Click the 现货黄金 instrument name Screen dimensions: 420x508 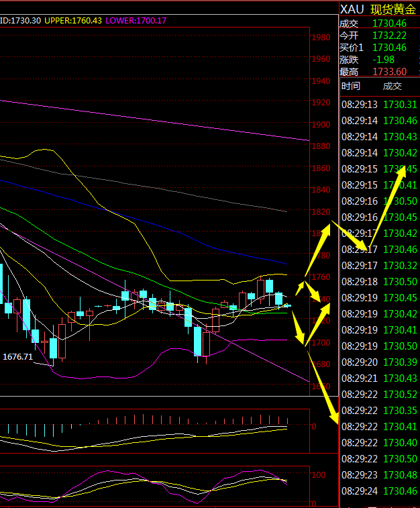tap(393, 9)
